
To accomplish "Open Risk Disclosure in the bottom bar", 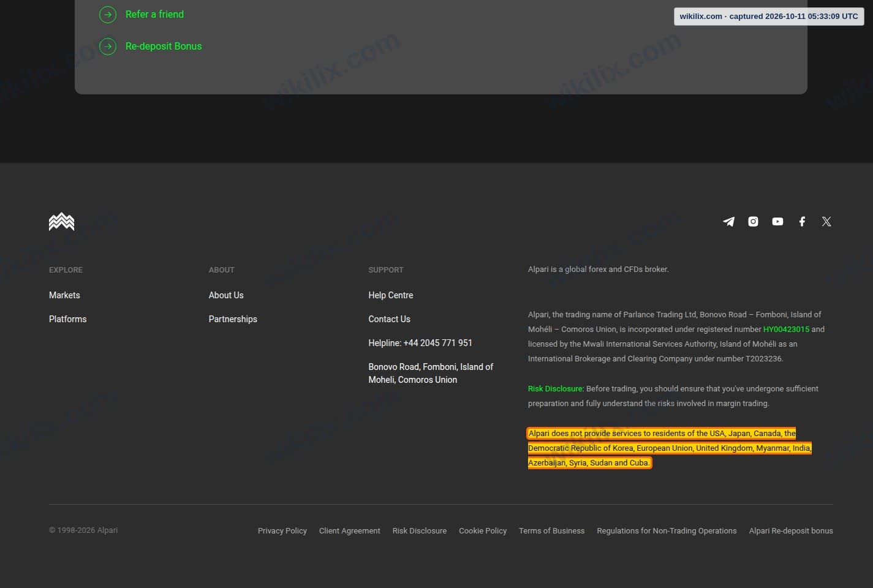I will coord(420,531).
